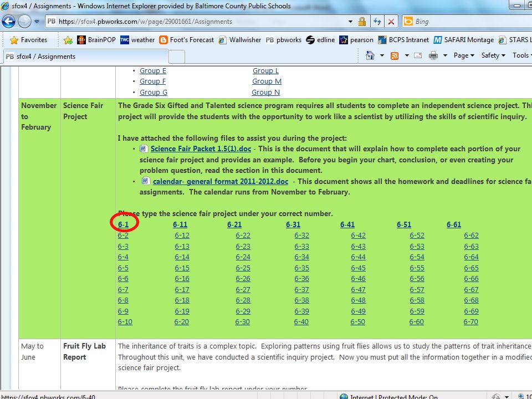Click the Bing search box

[467, 22]
